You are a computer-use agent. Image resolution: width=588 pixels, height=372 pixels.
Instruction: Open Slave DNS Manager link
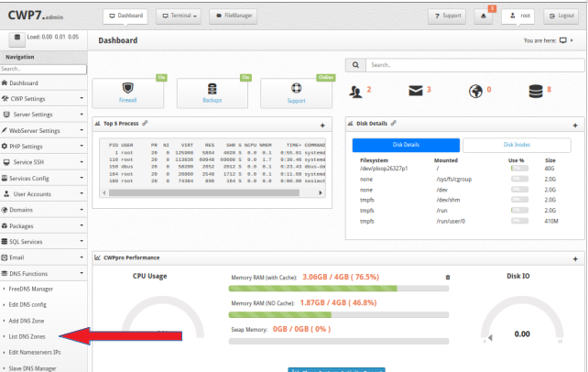(32, 368)
